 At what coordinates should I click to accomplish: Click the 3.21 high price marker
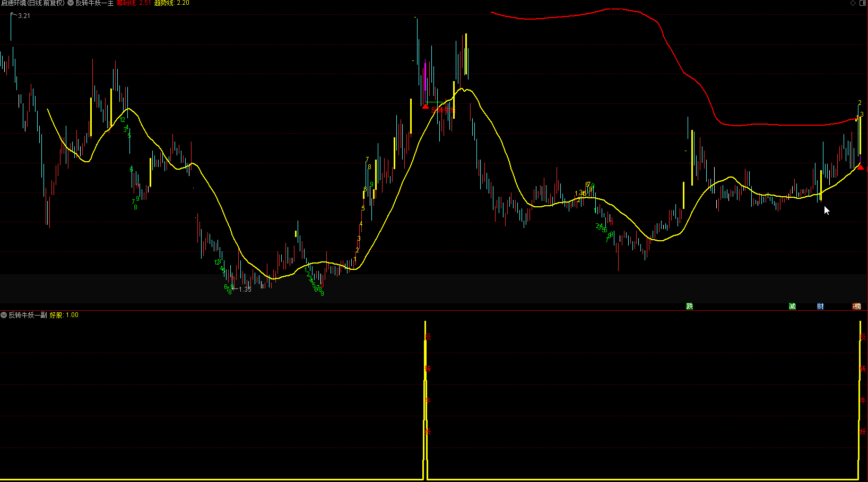24,16
